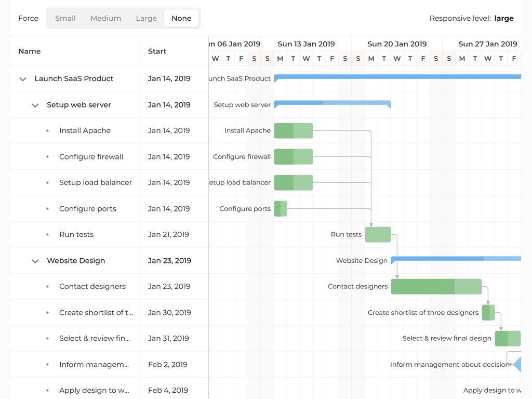Select the Run tests tree row
532x399 pixels.
click(76, 235)
